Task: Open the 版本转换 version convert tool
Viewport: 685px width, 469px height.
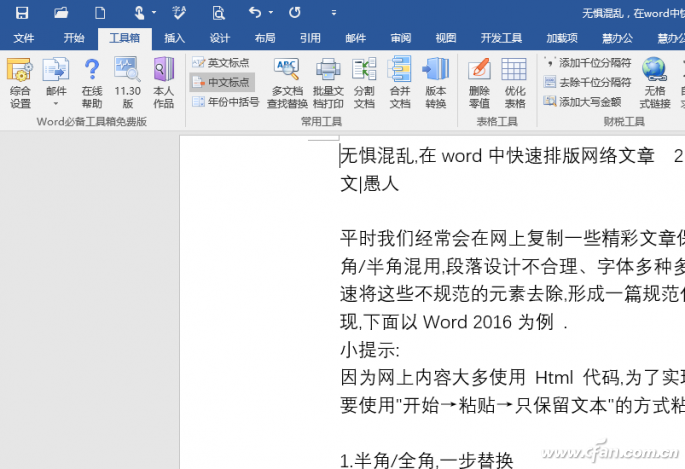Action: [x=435, y=82]
